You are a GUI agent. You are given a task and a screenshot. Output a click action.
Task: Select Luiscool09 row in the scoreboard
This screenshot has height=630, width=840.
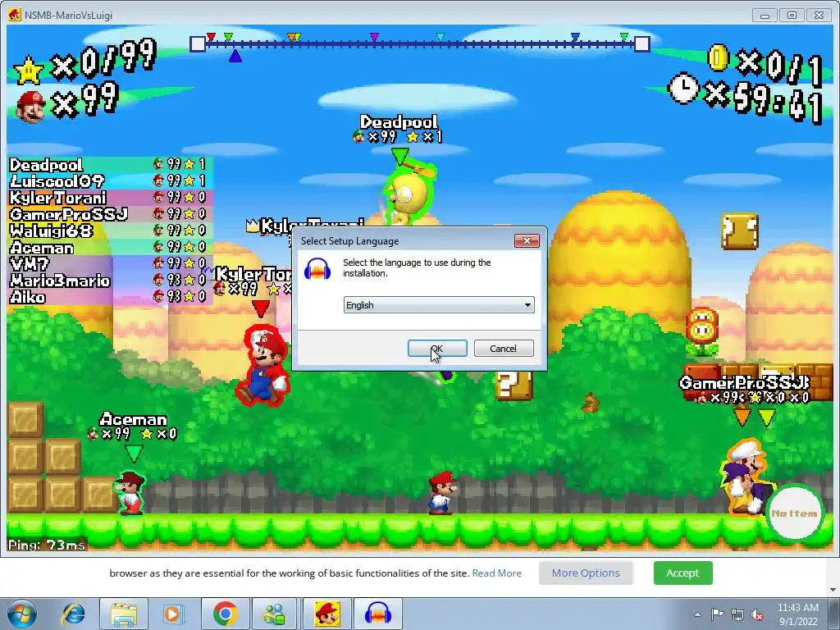click(111, 181)
